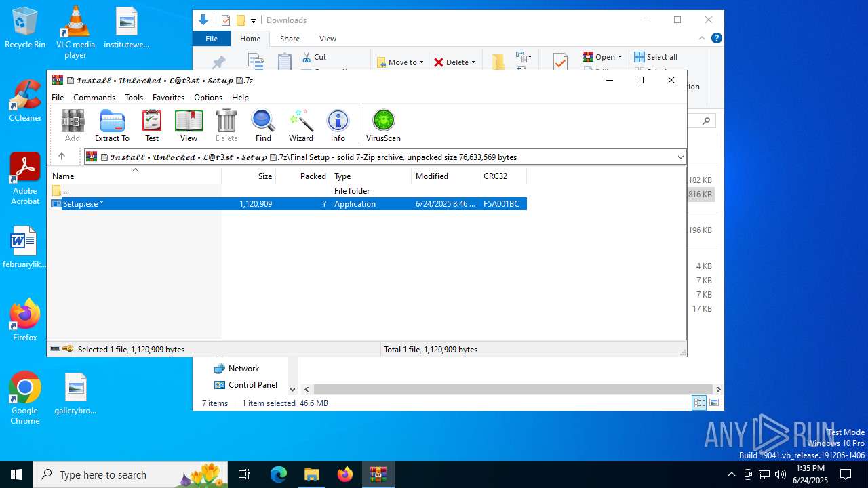The image size is (868, 488).
Task: Open archive Info icon
Action: pyautogui.click(x=338, y=125)
